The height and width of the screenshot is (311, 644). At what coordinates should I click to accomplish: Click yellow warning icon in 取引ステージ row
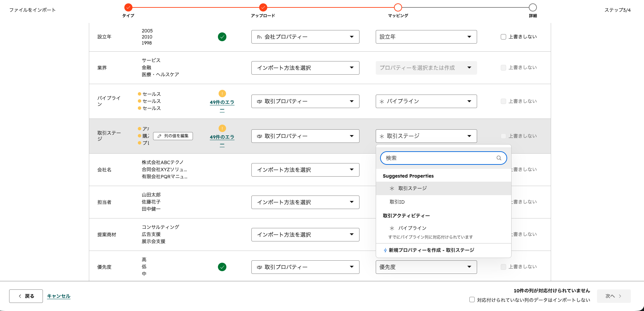click(222, 128)
